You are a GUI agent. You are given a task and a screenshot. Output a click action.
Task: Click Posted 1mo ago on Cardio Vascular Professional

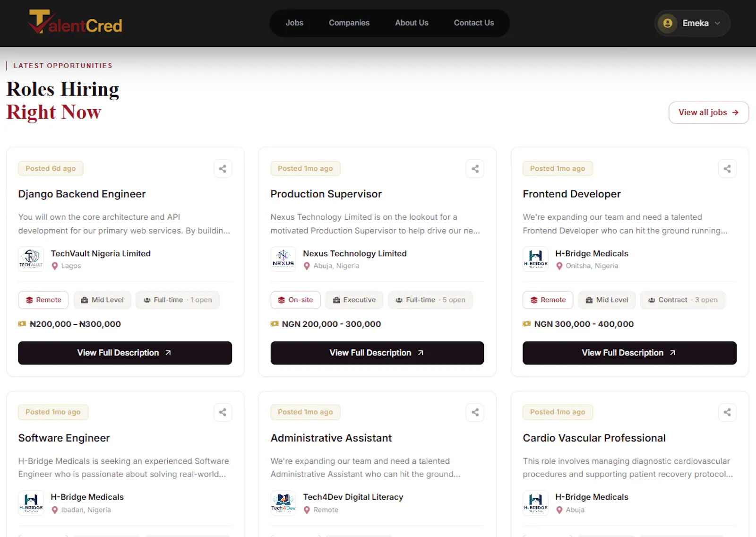[x=558, y=412]
